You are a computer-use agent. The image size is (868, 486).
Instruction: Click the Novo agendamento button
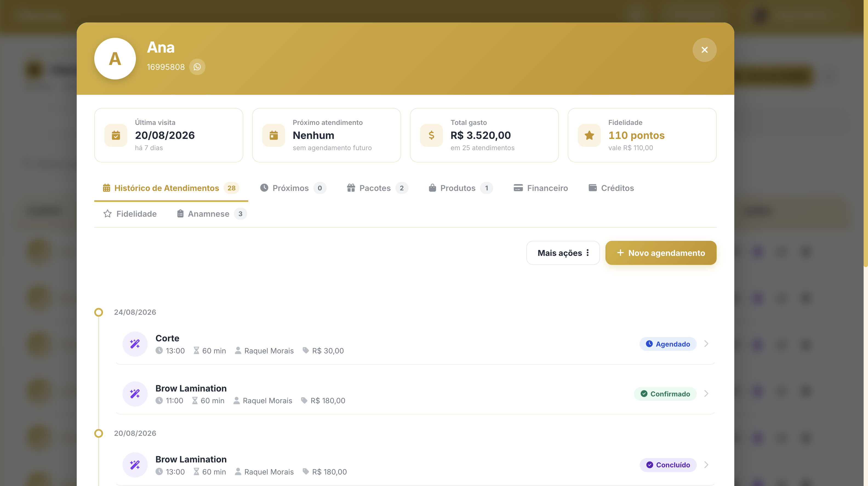pos(661,253)
